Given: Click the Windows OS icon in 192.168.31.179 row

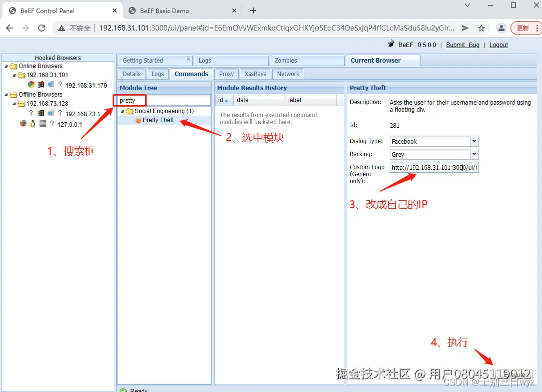Looking at the screenshot, I should pos(41,84).
